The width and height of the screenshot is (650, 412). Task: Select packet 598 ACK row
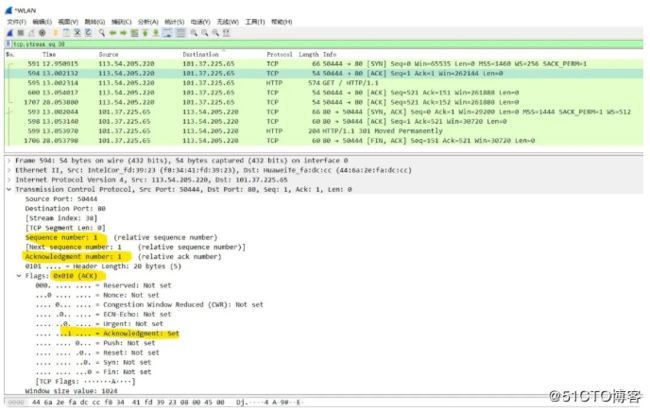click(324, 121)
